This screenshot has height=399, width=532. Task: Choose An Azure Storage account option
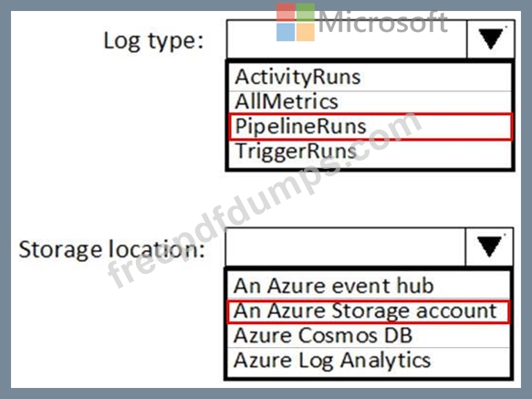click(369, 311)
